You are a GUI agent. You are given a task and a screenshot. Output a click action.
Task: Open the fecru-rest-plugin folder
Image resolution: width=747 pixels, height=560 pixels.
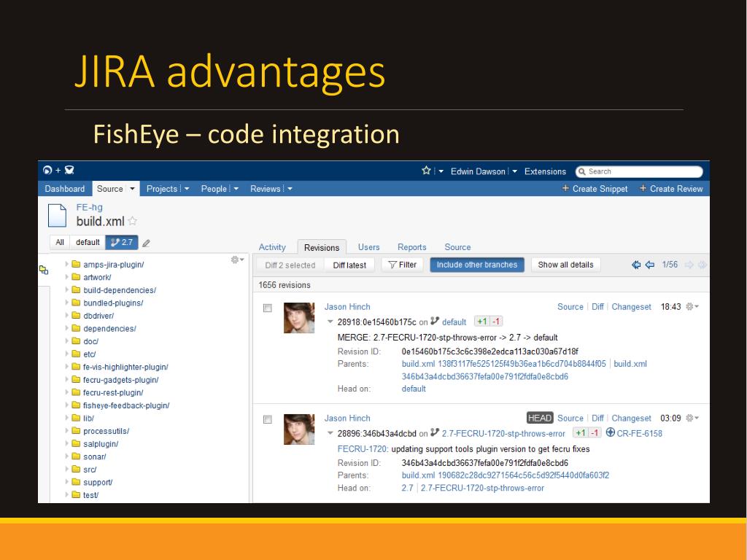point(113,393)
